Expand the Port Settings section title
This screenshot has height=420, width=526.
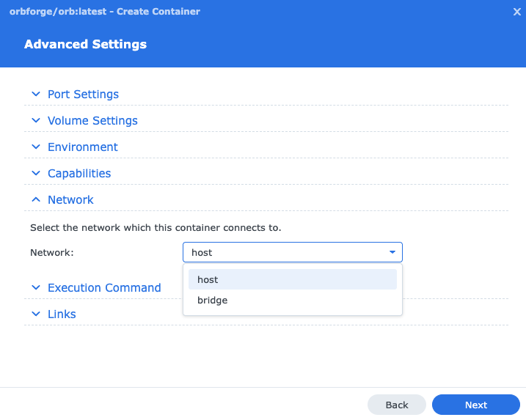(x=83, y=95)
